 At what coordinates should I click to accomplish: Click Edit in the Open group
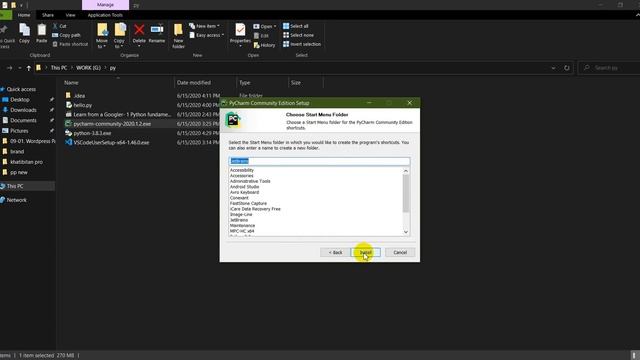click(261, 36)
